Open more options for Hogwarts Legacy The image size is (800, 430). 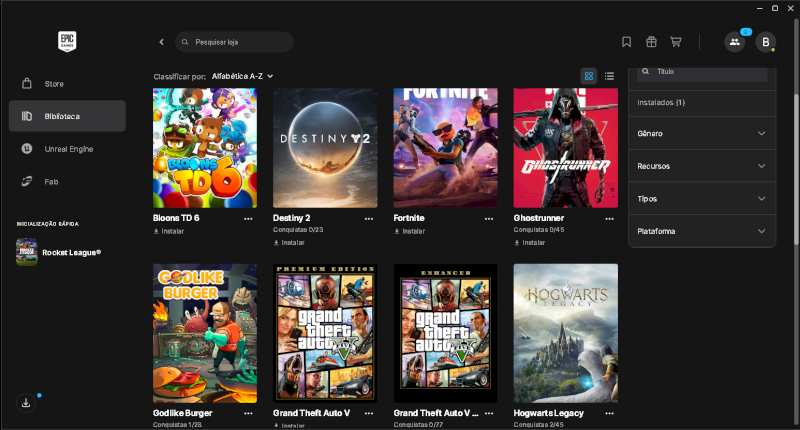[609, 414]
